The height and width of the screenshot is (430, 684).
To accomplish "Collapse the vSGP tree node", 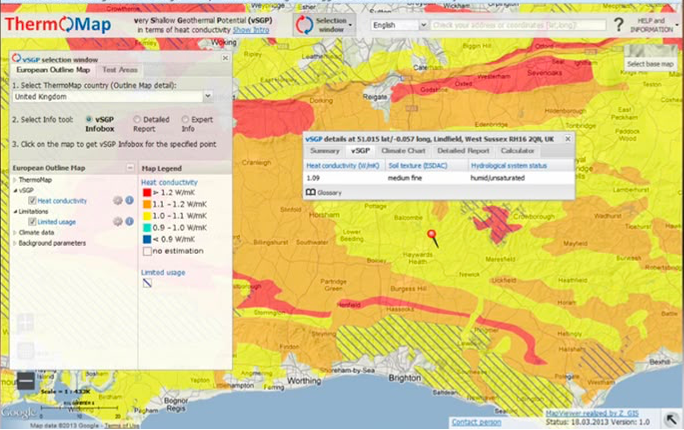I will point(15,190).
